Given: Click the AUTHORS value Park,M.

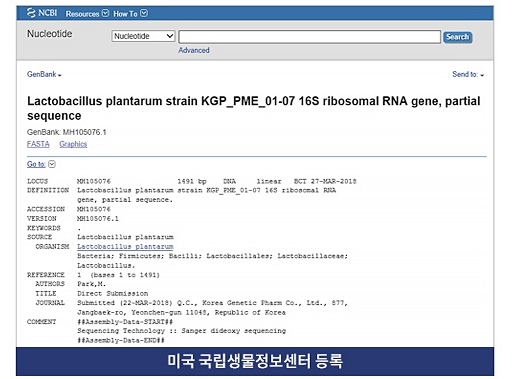Looking at the screenshot, I should click(91, 284).
